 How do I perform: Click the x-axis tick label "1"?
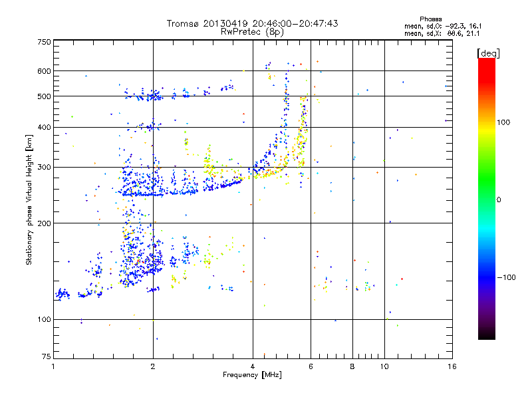tap(53, 366)
